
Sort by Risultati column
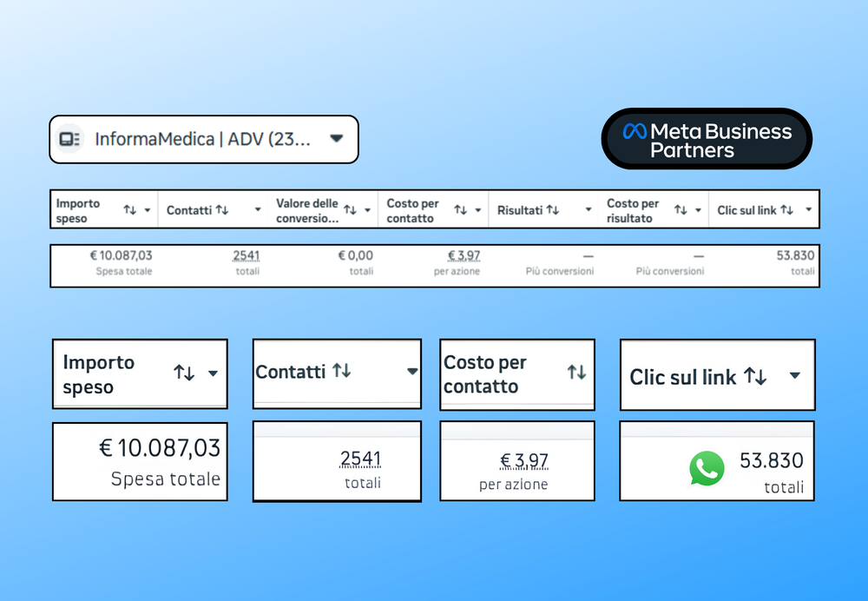pos(552,209)
